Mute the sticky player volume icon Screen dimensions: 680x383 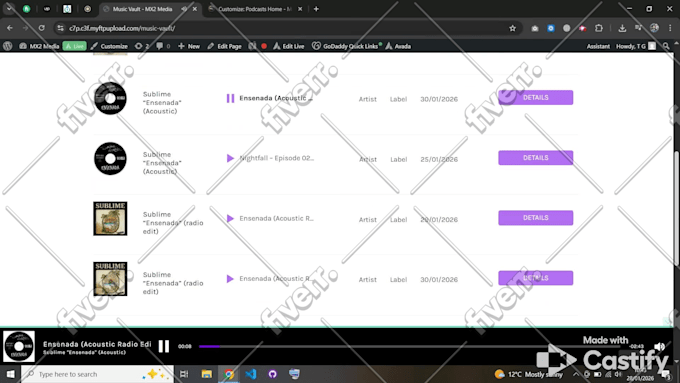tap(659, 346)
